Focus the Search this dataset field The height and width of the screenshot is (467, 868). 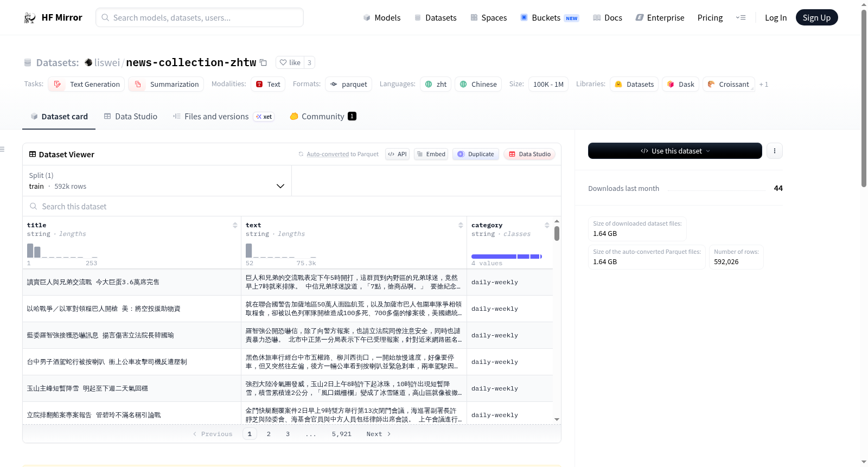[292, 206]
